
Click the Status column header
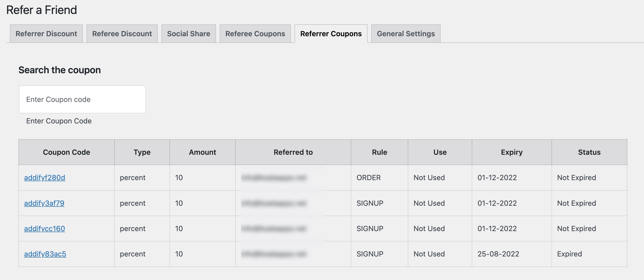point(589,152)
